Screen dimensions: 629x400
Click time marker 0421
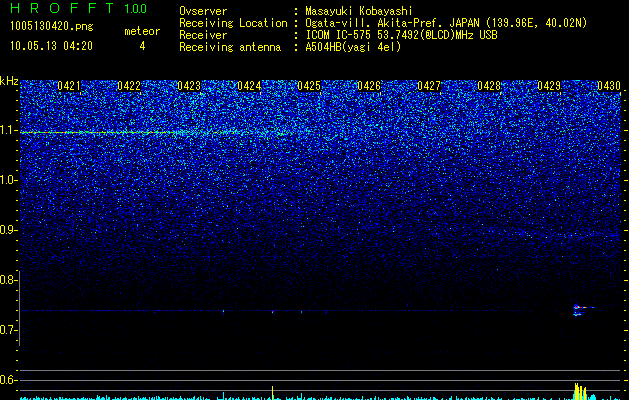tap(69, 86)
